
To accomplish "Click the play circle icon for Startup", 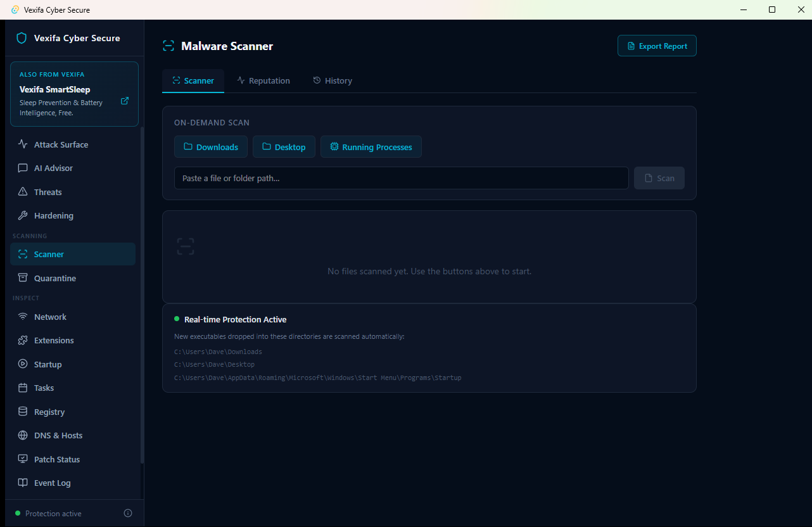I will [x=23, y=364].
